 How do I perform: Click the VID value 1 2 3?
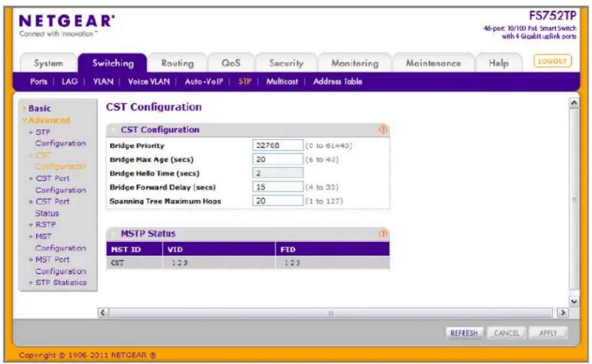pos(179,263)
